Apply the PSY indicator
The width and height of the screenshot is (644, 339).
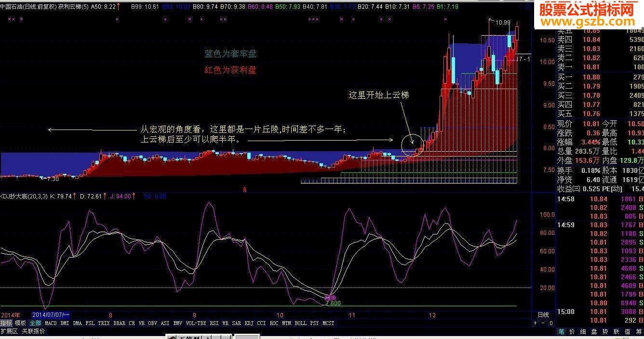[x=314, y=323]
